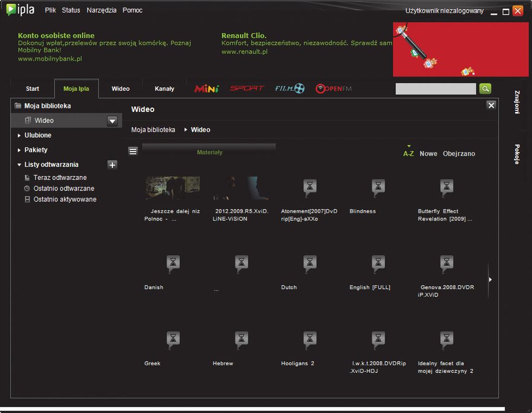Switch to the Wideo tab
This screenshot has height=413, width=532.
pos(121,89)
